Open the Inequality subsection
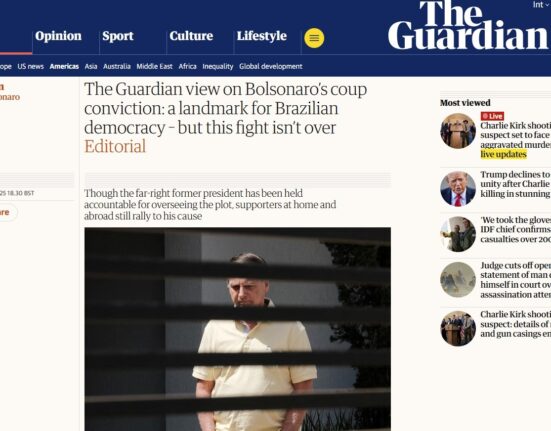 point(218,66)
